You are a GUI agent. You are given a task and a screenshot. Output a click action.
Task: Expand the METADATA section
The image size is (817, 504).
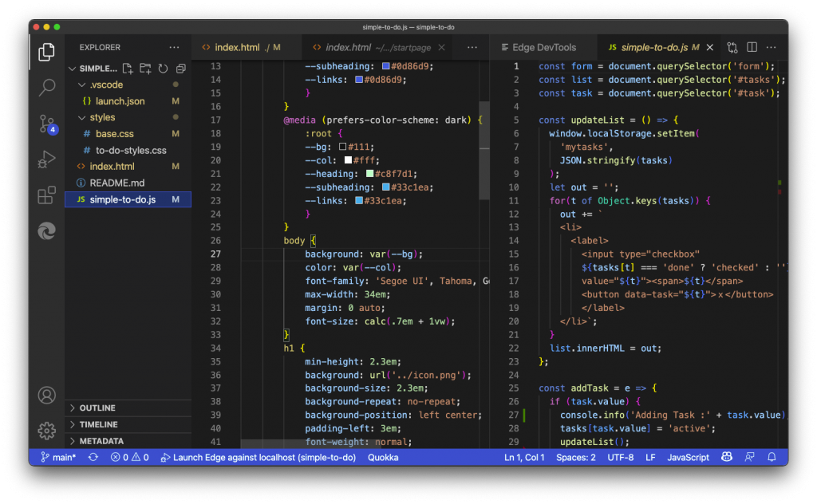coord(128,441)
